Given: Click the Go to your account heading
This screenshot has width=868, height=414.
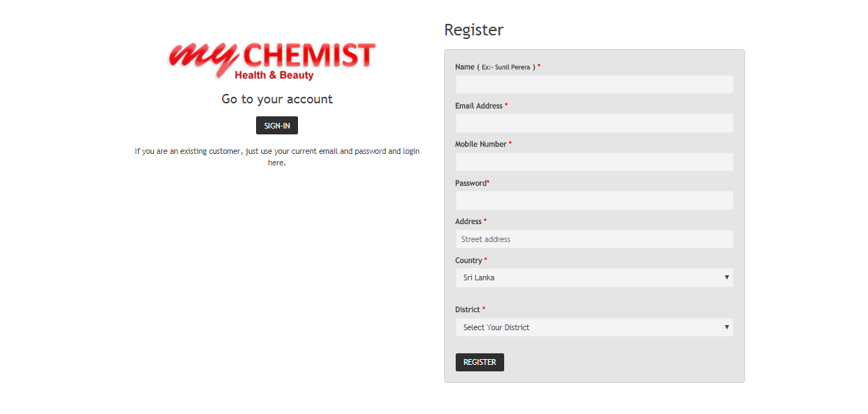Looking at the screenshot, I should click(277, 99).
